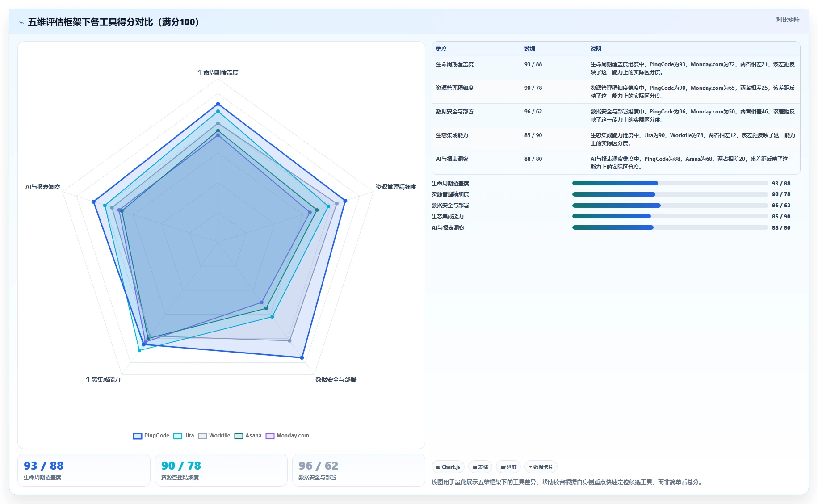Click the radar axis label 生命周期覆盖度

coord(218,72)
